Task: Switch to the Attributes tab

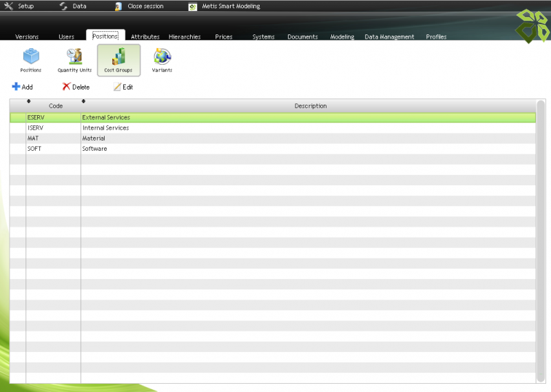Action: (x=145, y=37)
